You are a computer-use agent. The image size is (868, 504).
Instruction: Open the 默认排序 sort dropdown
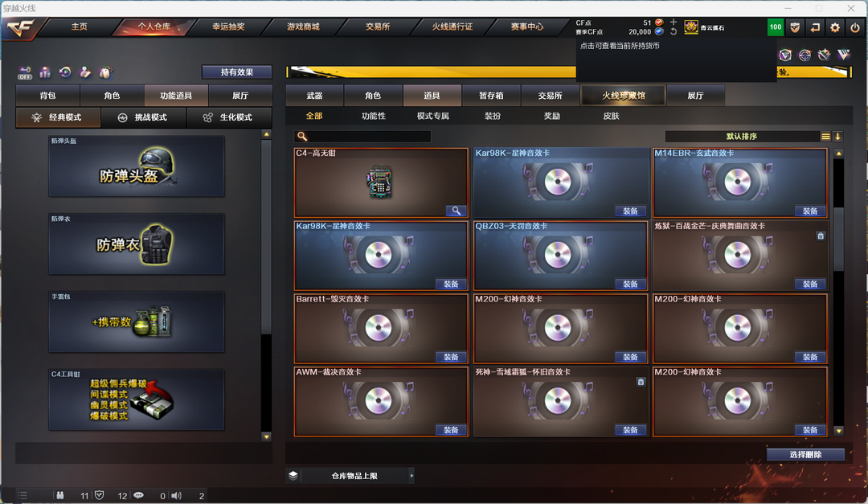coord(742,136)
